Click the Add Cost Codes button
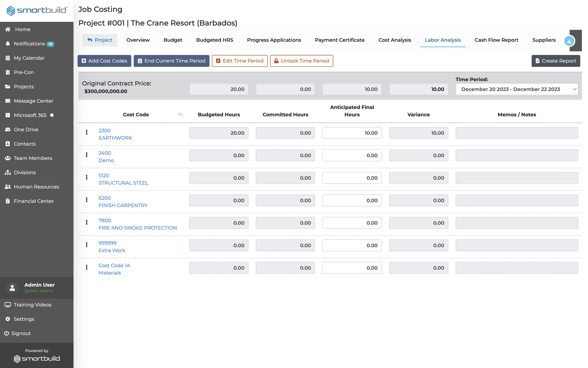The height and width of the screenshot is (368, 588). (x=104, y=61)
